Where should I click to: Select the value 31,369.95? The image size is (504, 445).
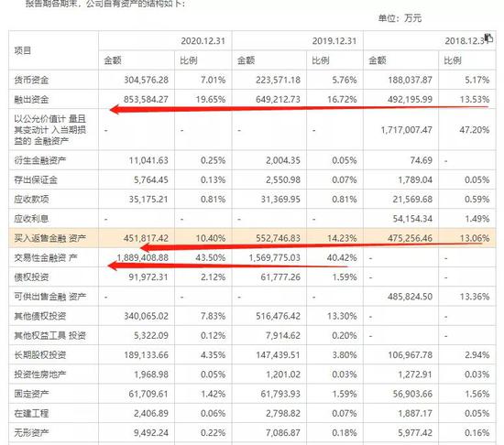(280, 200)
